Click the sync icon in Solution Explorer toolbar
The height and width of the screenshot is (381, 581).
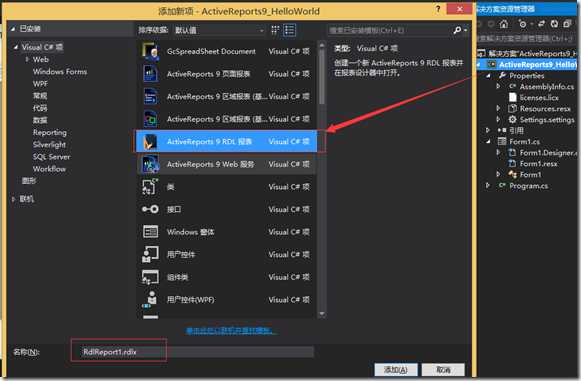click(x=542, y=24)
